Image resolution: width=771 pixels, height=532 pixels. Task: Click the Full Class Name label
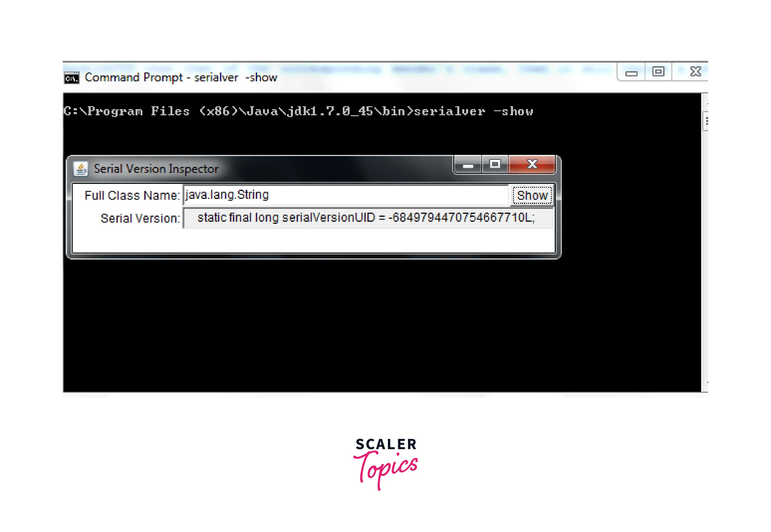click(132, 195)
